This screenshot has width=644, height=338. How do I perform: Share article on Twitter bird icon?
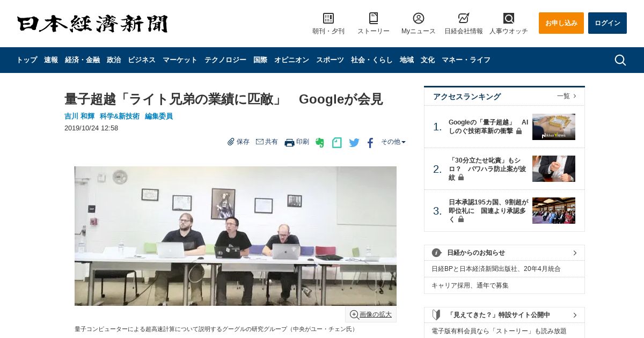(354, 143)
